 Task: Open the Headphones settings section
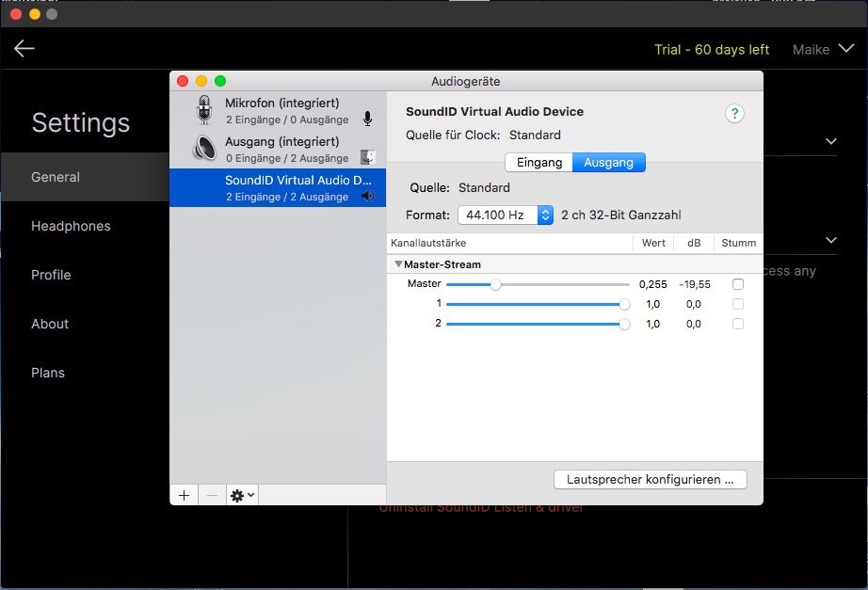tap(71, 226)
